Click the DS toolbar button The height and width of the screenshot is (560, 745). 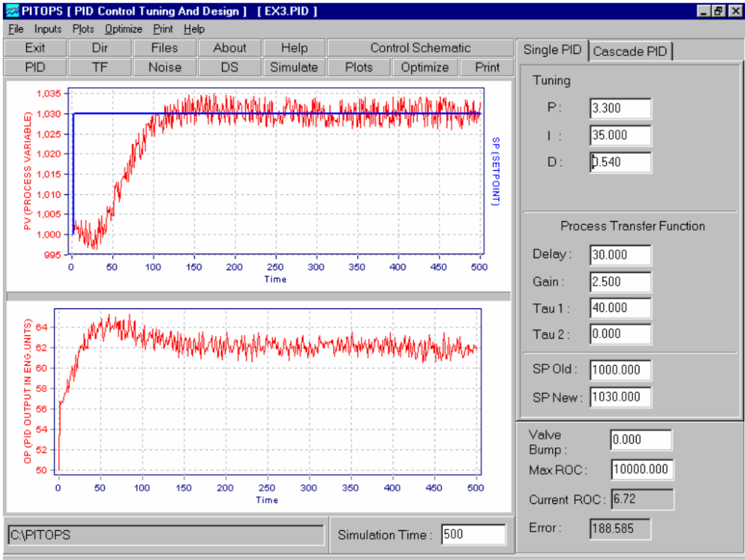click(229, 68)
